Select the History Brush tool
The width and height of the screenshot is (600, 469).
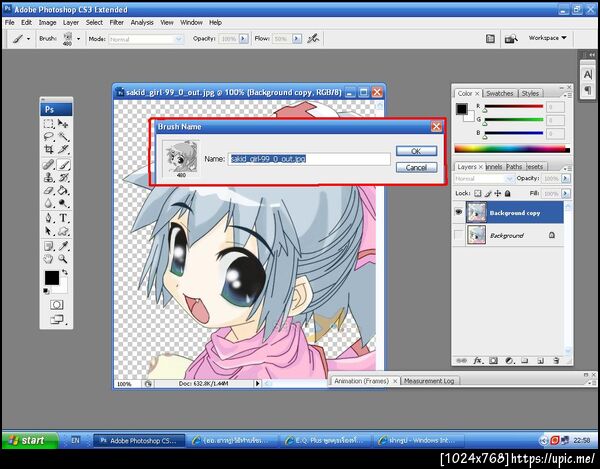click(x=63, y=178)
